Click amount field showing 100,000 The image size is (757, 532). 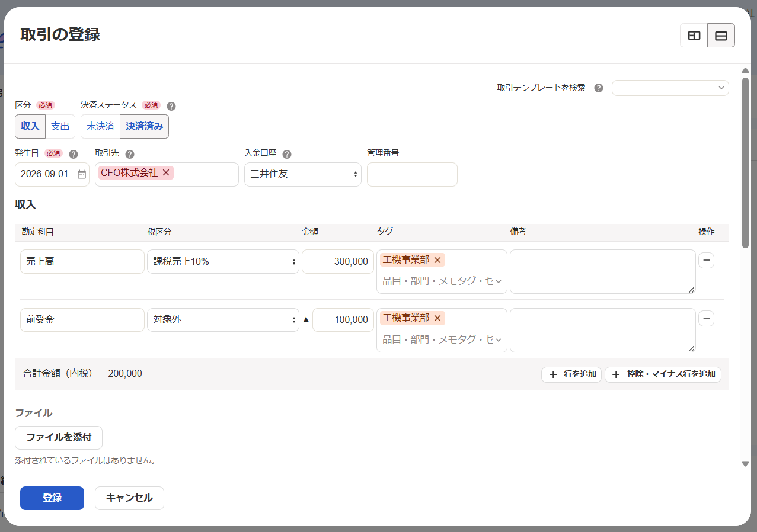(343, 319)
